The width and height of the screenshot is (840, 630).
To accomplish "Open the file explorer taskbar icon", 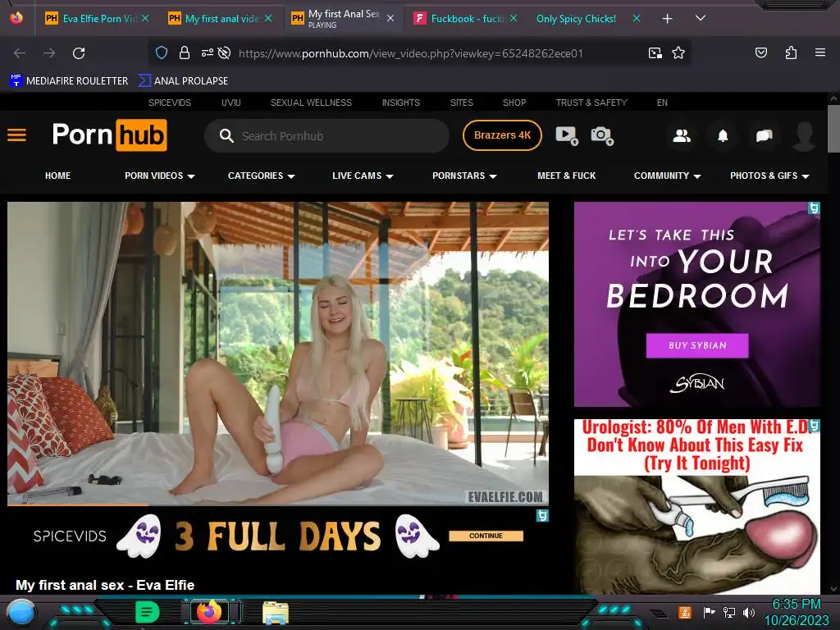I will (x=276, y=613).
